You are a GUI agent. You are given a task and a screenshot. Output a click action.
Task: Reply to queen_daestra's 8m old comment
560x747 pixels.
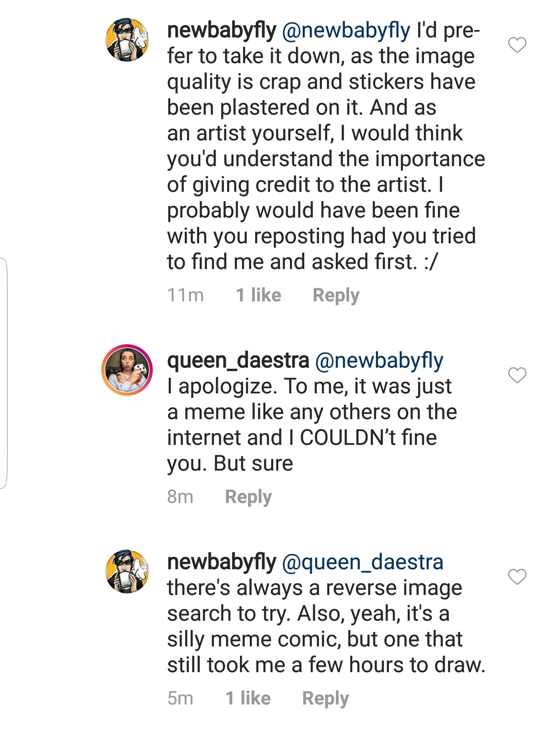(x=248, y=497)
